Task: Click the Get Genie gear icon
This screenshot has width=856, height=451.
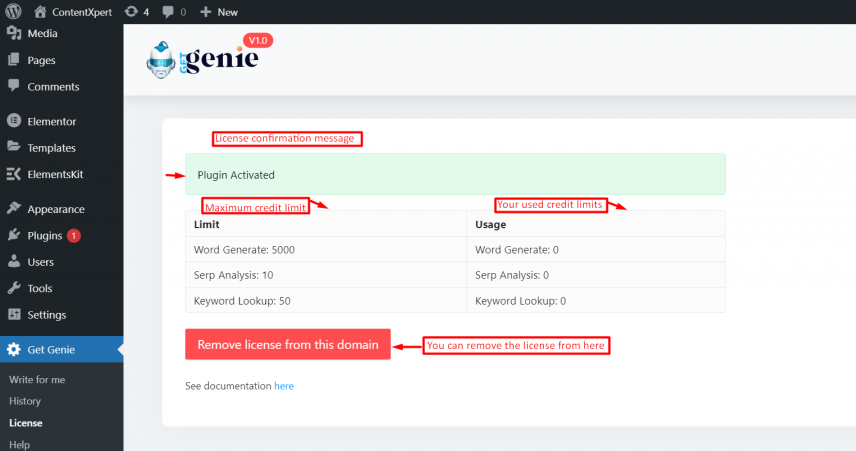Action: pos(14,349)
